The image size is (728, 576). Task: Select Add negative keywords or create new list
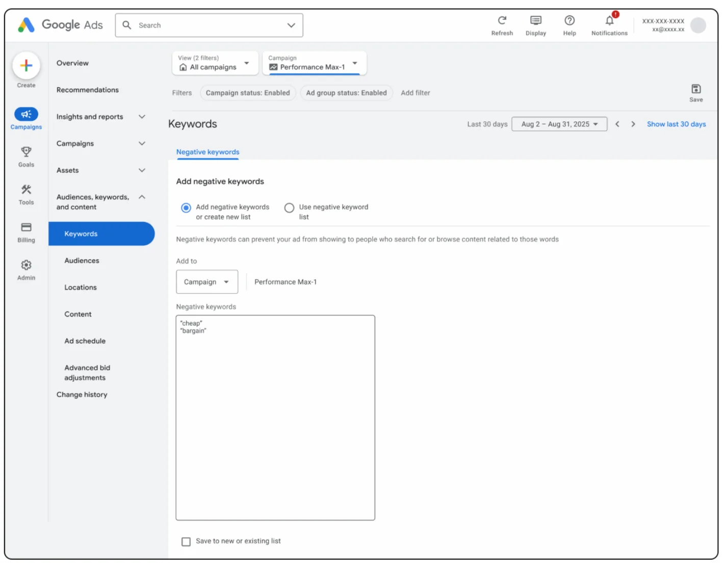pyautogui.click(x=186, y=208)
